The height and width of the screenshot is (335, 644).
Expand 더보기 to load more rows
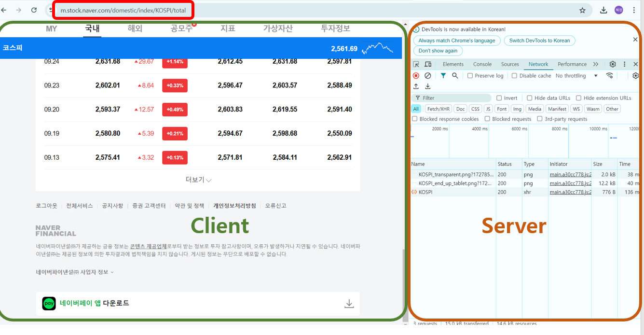click(x=199, y=180)
